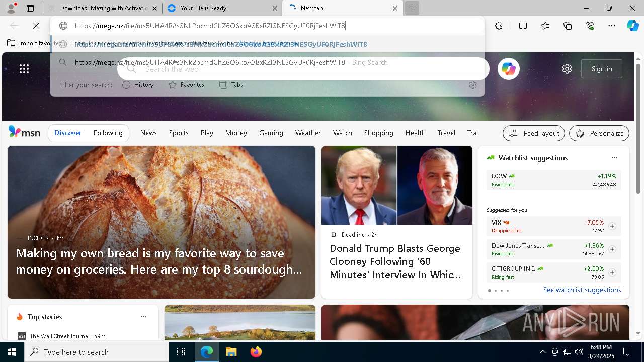The width and height of the screenshot is (644, 362).
Task: Launch Firefox from taskbar
Action: [256, 352]
